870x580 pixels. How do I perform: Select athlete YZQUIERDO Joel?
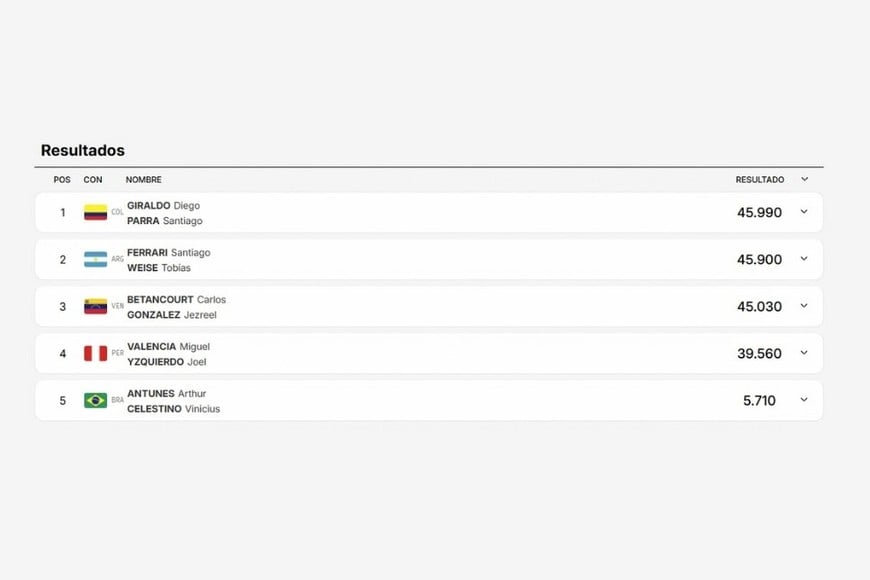166,362
